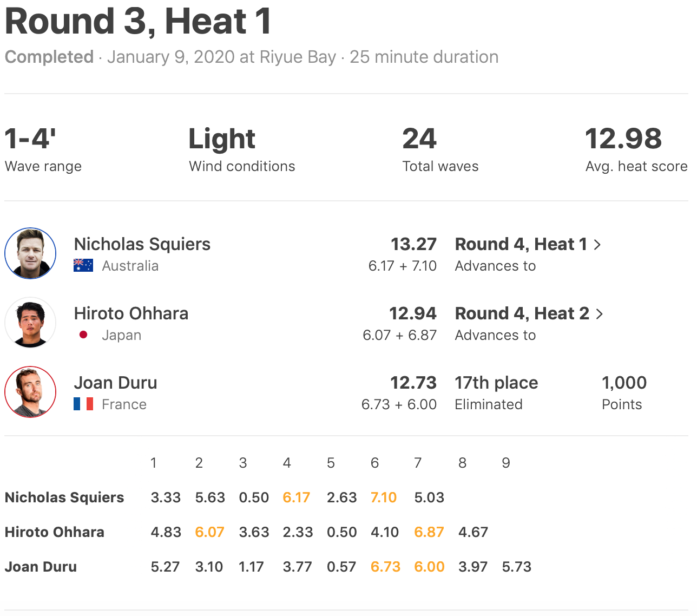Click Hiroto Ohhara's profile photo
Image resolution: width=697 pixels, height=616 pixels.
pos(30,323)
